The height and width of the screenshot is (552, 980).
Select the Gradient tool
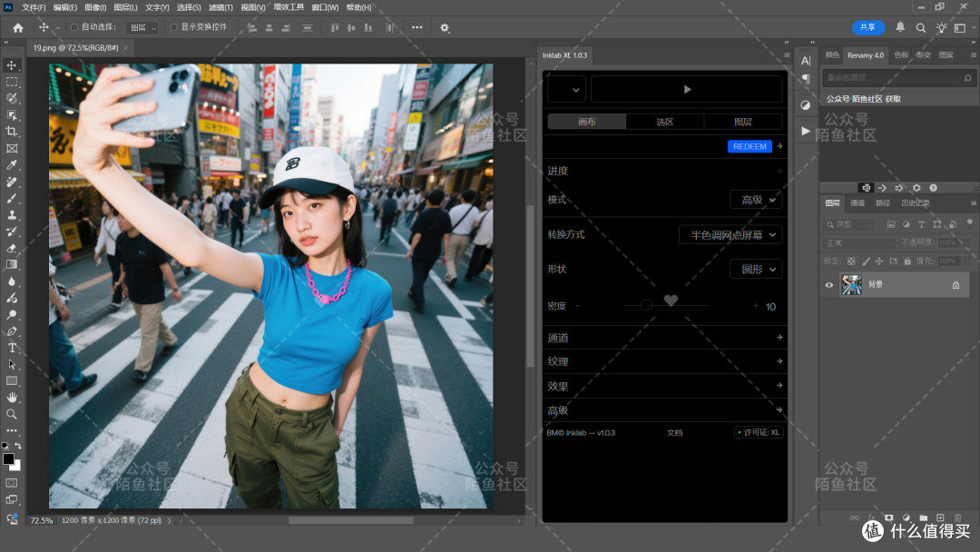click(11, 264)
